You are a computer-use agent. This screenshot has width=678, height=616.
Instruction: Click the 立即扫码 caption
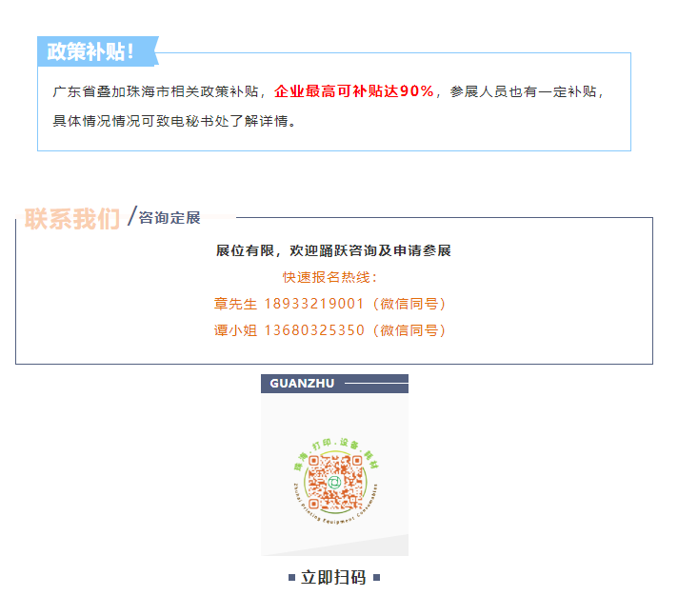(333, 578)
